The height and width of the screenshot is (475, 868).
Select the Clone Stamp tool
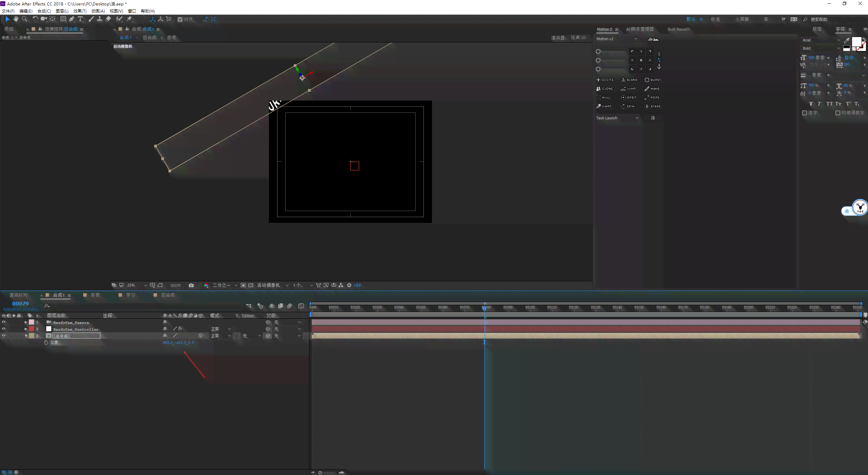coord(100,19)
